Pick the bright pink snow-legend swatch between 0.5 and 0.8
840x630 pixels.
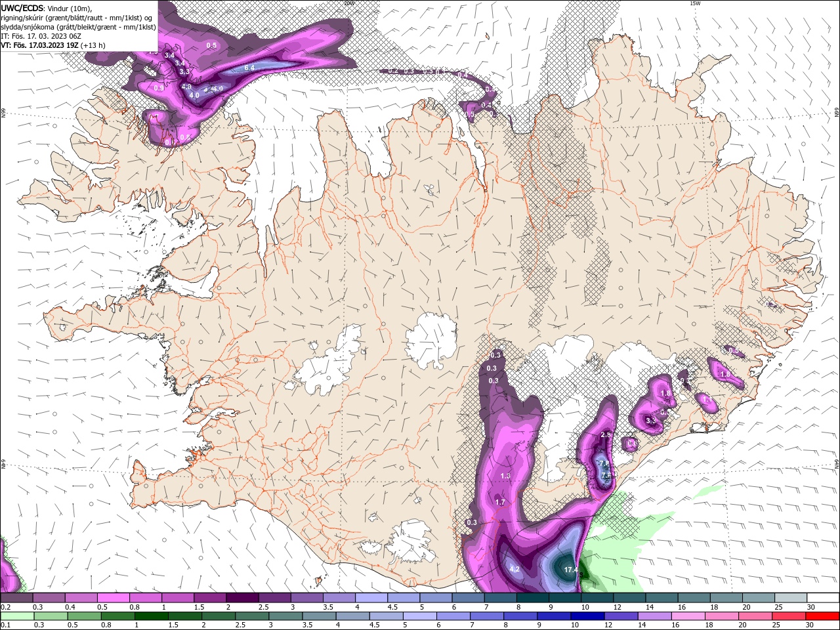click(113, 597)
